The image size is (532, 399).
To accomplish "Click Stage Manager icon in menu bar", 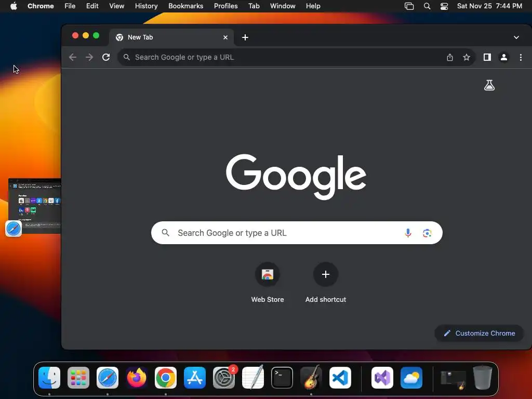I will 409,6.
